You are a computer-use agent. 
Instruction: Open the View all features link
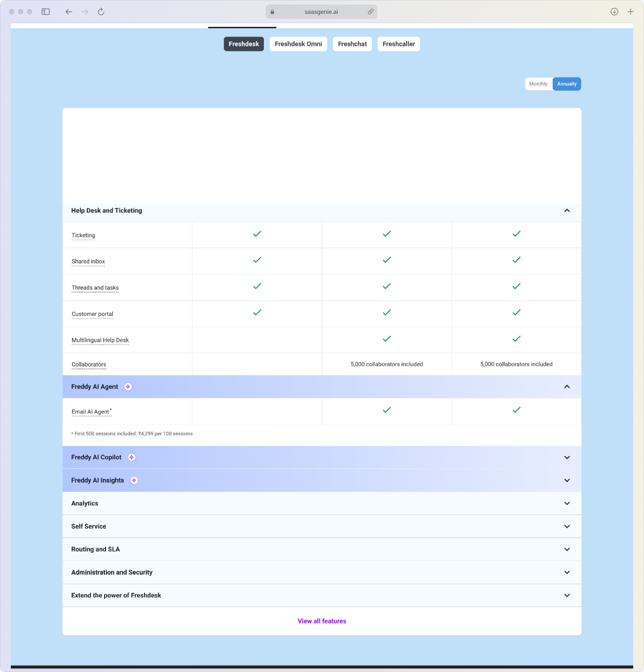(322, 621)
